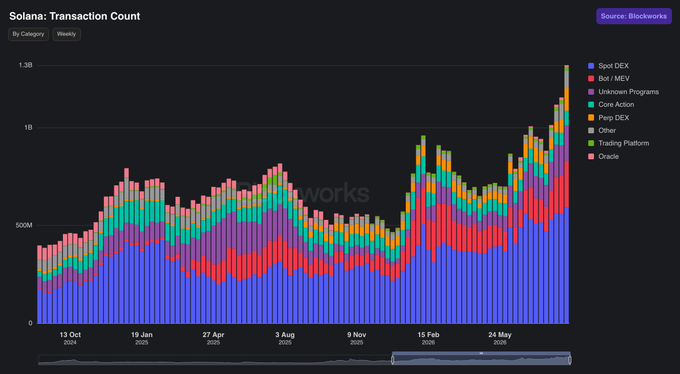Click the 15 Feb 2026 axis label
The height and width of the screenshot is (374, 680).
[x=428, y=338]
